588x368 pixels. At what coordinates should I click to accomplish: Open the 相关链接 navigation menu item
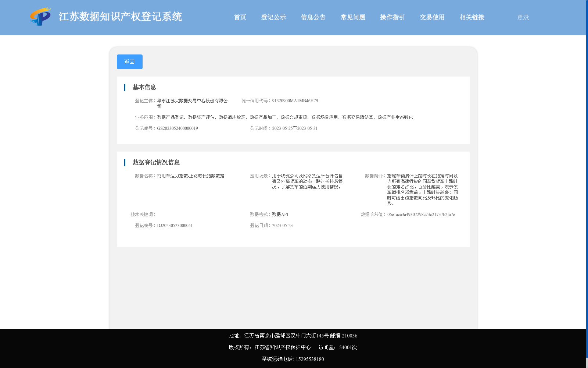pyautogui.click(x=472, y=17)
